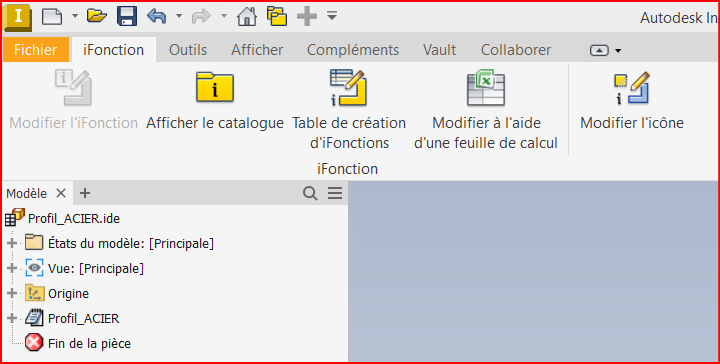Open the New file dropdown arrow

point(75,17)
